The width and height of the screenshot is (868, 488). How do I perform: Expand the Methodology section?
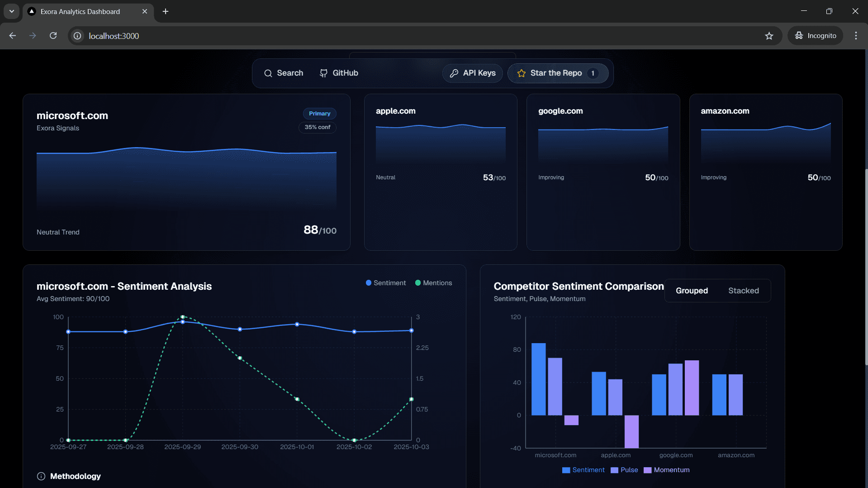tap(75, 476)
